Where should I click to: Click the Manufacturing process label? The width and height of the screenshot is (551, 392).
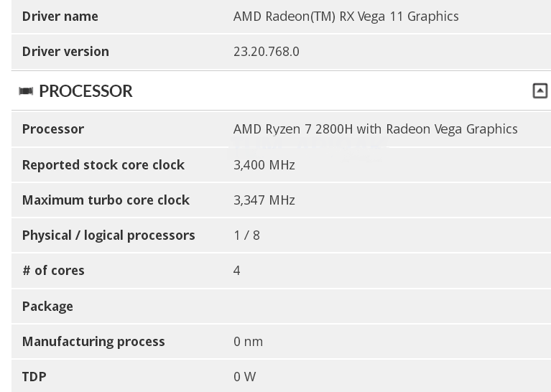[x=93, y=341]
